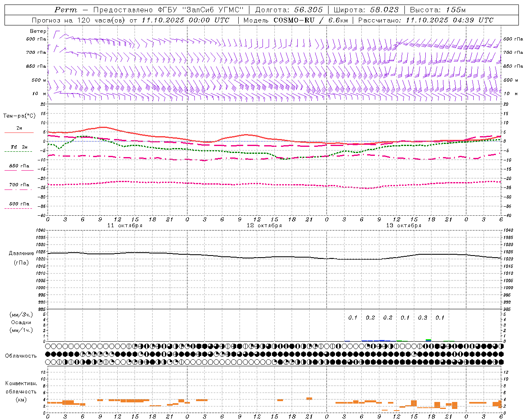This screenshot has width=525, height=420.
Task: Click the "13 октября" date label
Action: coord(404,226)
